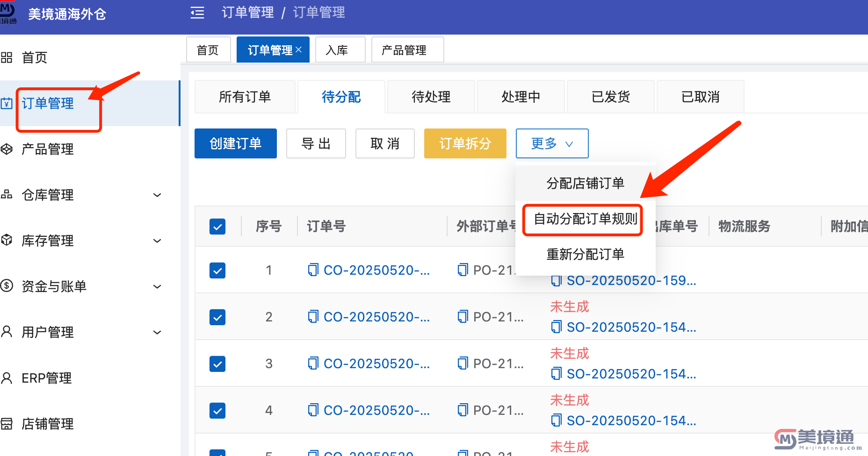Click the 店铺管理 shop icon
Viewport: 868px width, 456px height.
pos(7,423)
